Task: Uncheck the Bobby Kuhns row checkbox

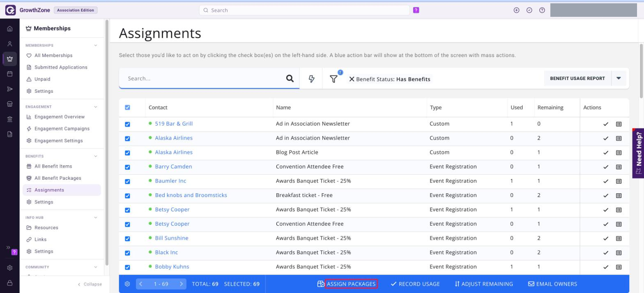Action: pos(127,267)
